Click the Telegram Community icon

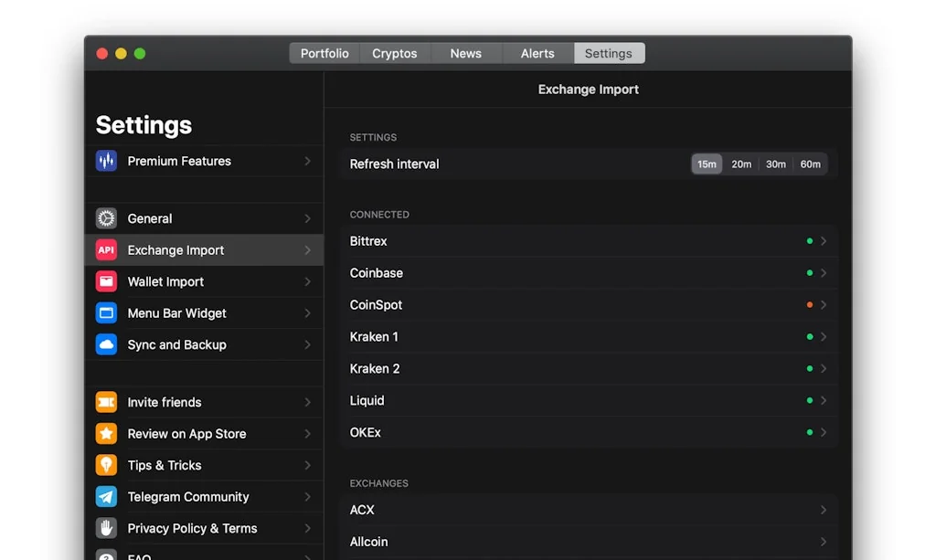tap(106, 497)
